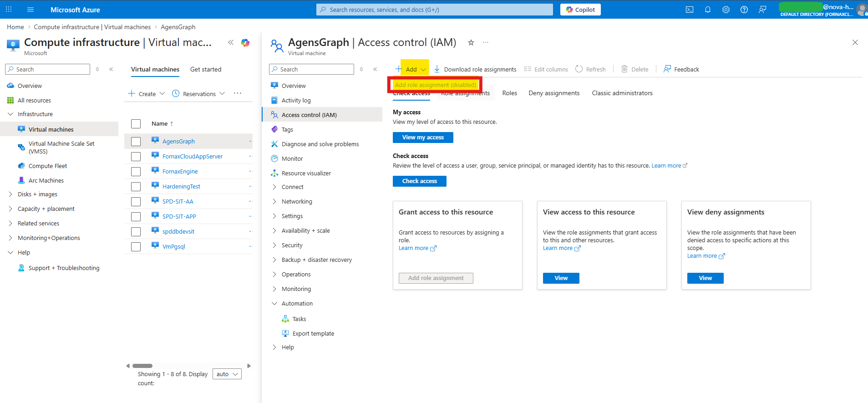
Task: Switch to Deny assignments tab
Action: (x=554, y=93)
